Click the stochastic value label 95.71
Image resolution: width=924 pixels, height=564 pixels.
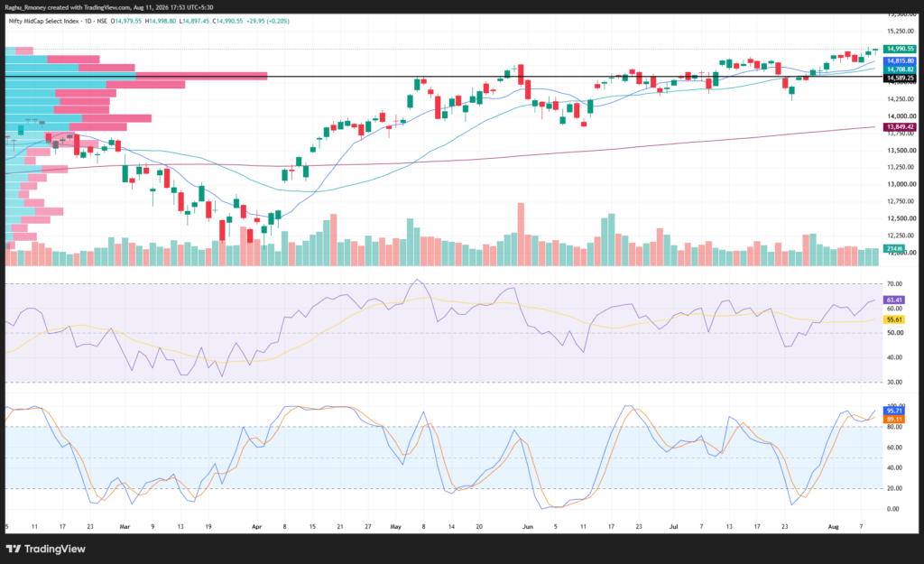894,411
